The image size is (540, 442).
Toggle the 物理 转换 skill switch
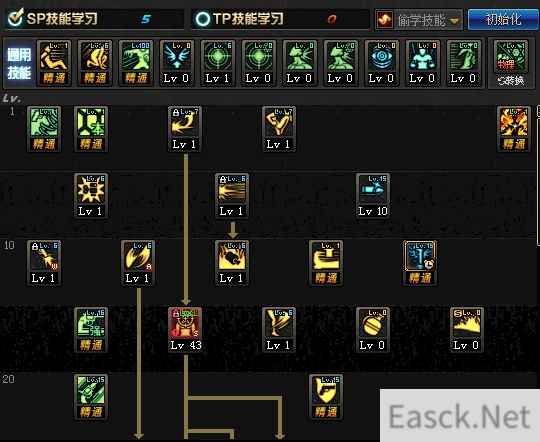(511, 63)
